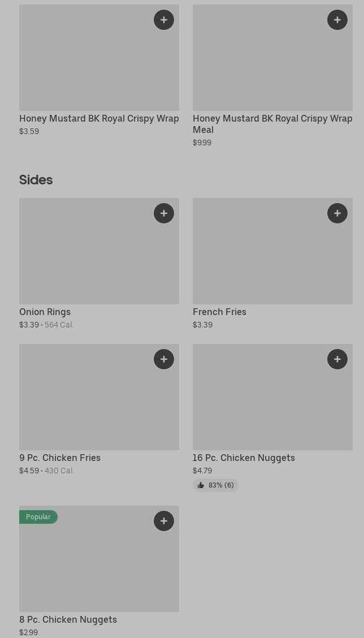Add French Fries to cart
Viewport: 364px width, 638px height.
(x=337, y=213)
